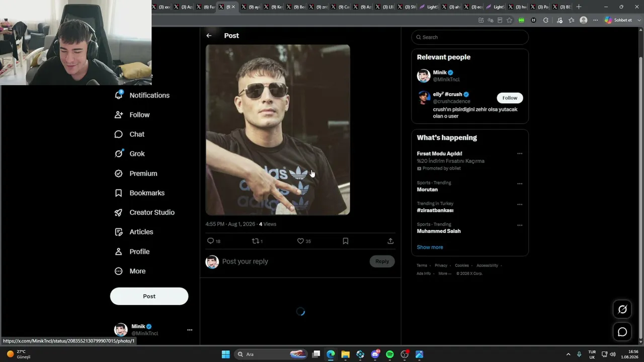This screenshot has width=644, height=362.
Task: Open elly #crush profile name
Action: (447, 95)
